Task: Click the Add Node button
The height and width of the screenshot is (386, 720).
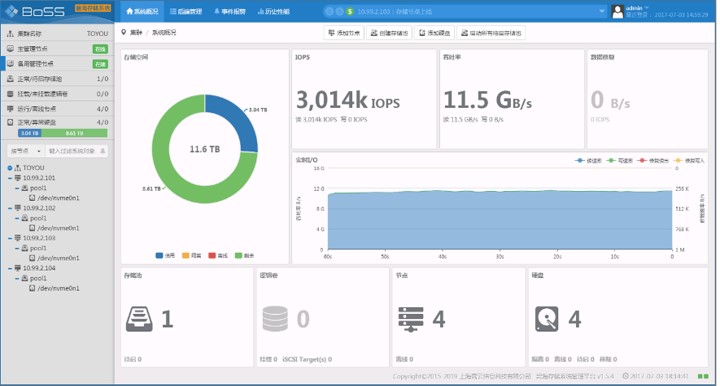Action: pyautogui.click(x=344, y=33)
